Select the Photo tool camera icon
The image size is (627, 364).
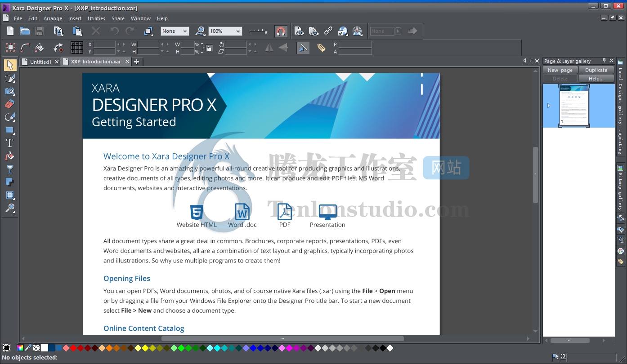10,91
